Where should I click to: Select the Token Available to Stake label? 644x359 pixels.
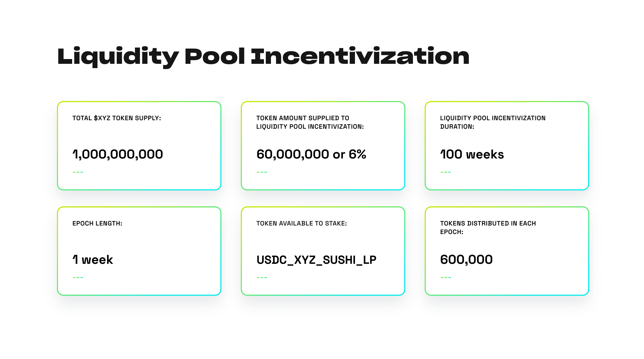pos(302,223)
